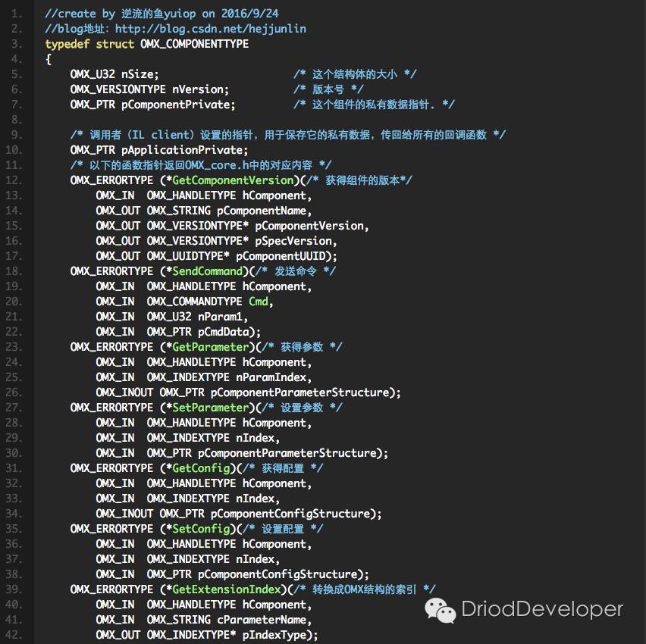Click the comment '获得组件的版本' on line 12
Image resolution: width=646 pixels, height=644 pixels.
point(362,180)
